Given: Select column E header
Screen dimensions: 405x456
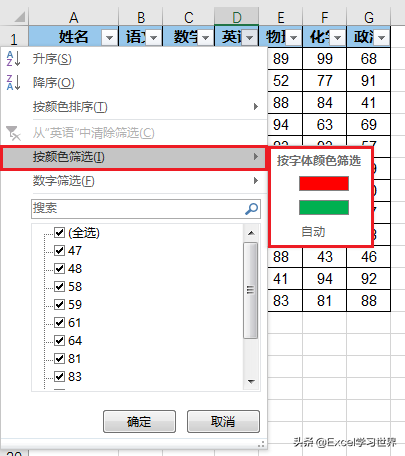Looking at the screenshot, I should pyautogui.click(x=281, y=17).
